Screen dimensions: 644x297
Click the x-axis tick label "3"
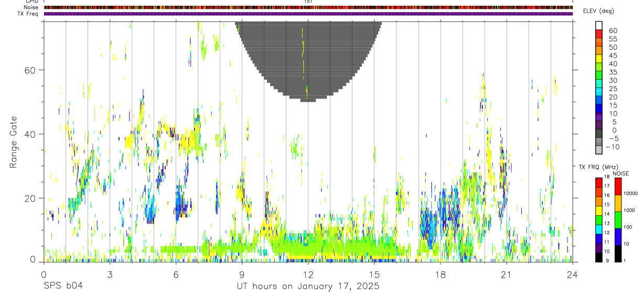pos(110,274)
